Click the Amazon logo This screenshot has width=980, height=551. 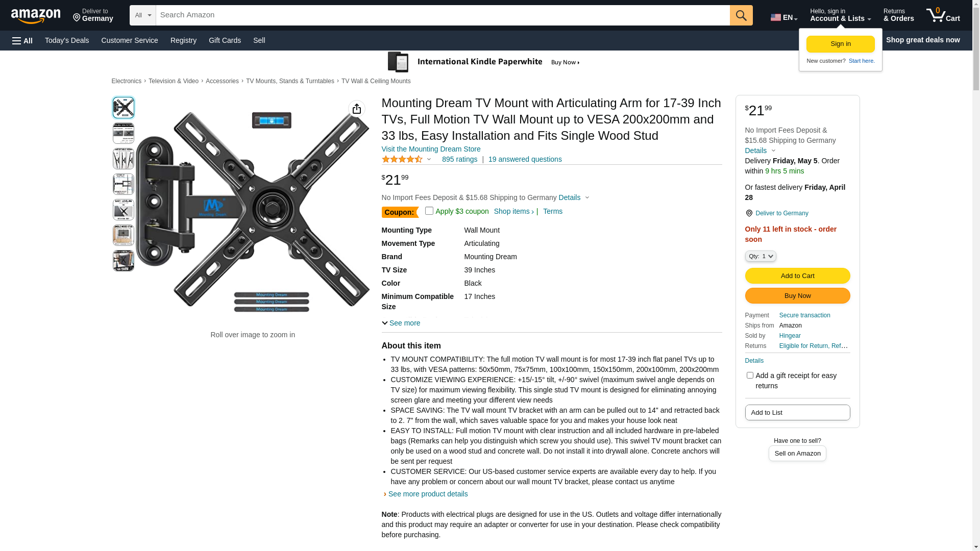pyautogui.click(x=36, y=16)
